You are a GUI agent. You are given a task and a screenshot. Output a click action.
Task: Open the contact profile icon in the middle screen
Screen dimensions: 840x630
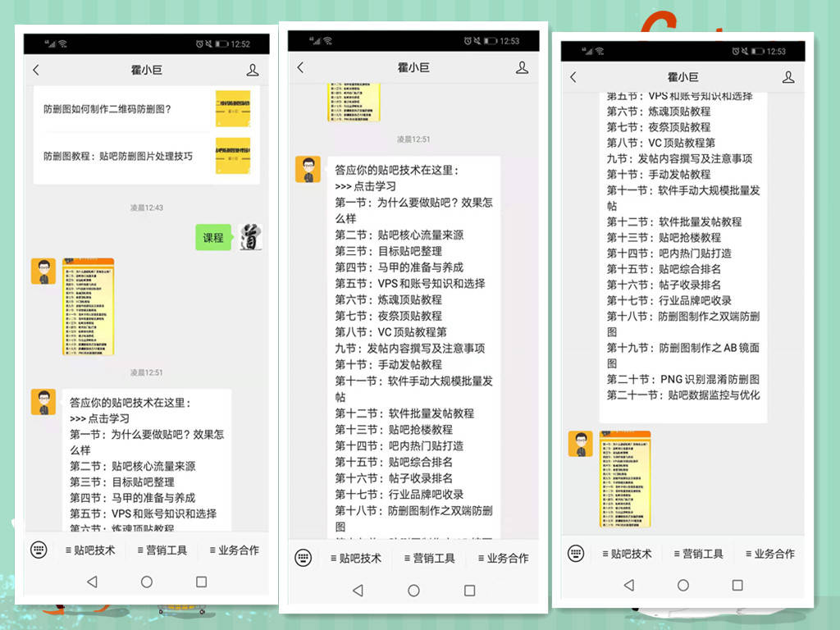523,68
